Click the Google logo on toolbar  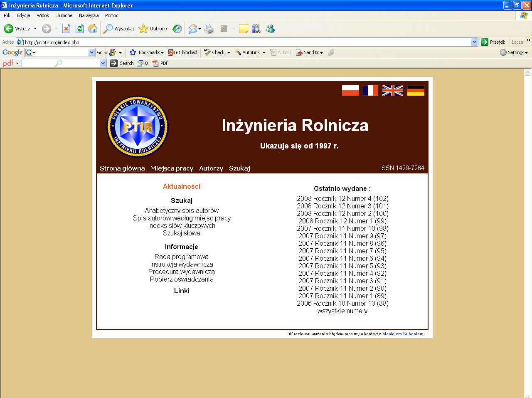(12, 52)
